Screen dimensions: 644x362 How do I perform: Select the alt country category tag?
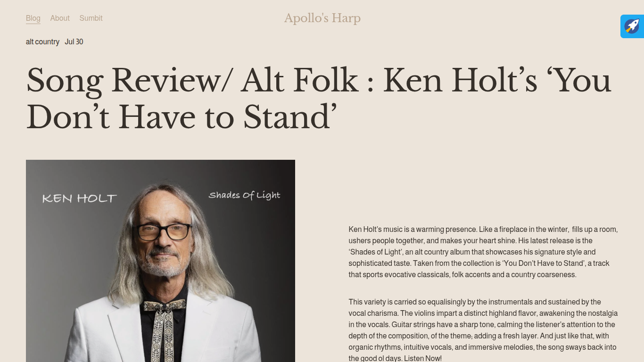(x=42, y=41)
